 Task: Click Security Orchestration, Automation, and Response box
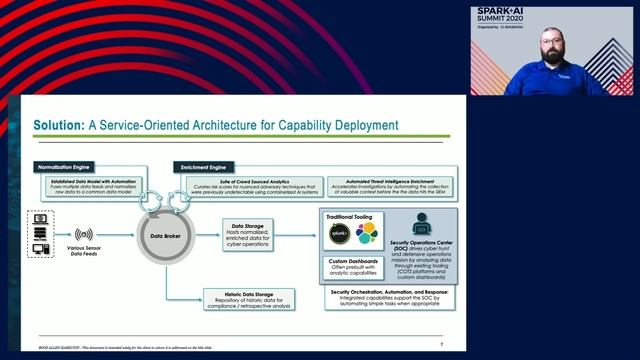[x=390, y=298]
